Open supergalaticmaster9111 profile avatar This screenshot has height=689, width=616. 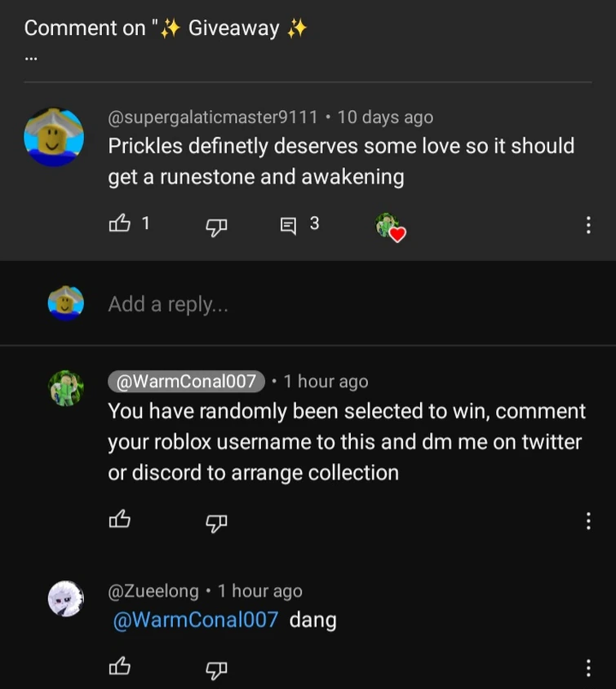(x=54, y=136)
